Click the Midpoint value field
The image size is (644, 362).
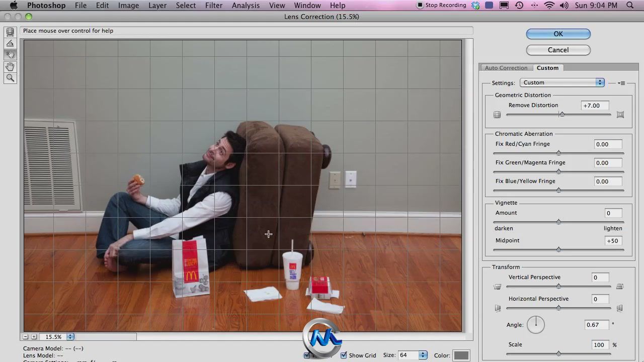point(613,241)
